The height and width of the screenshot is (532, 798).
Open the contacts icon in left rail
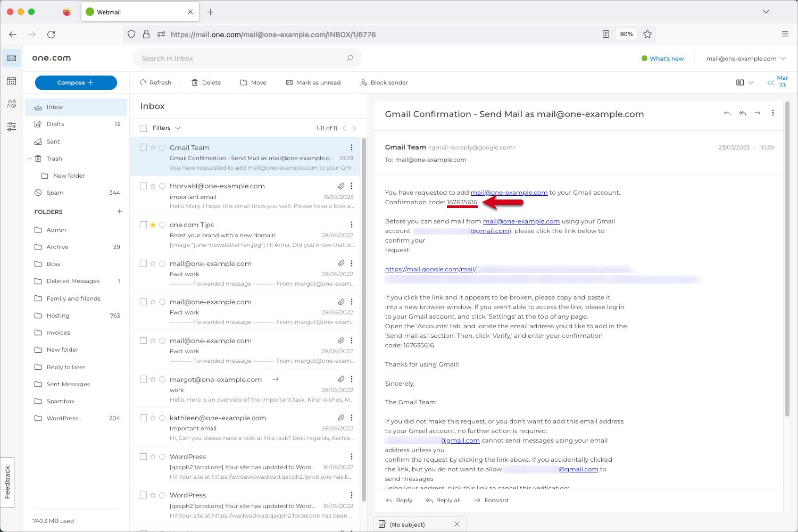pyautogui.click(x=11, y=104)
